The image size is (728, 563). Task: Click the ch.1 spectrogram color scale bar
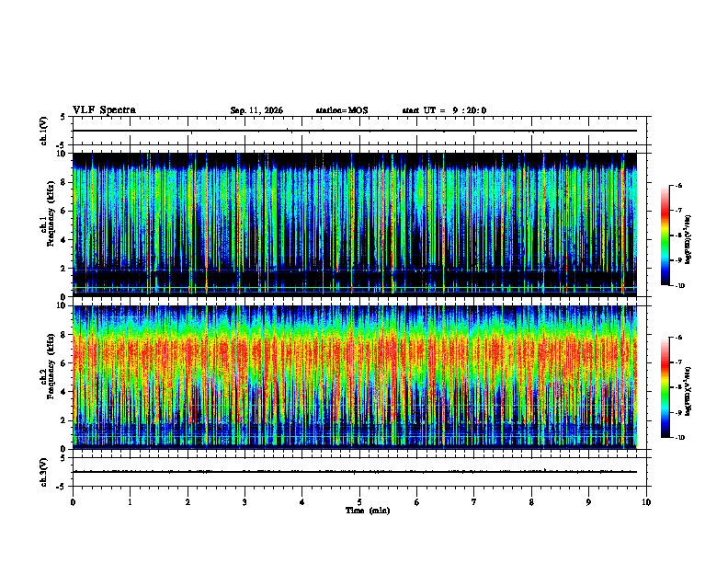click(665, 236)
